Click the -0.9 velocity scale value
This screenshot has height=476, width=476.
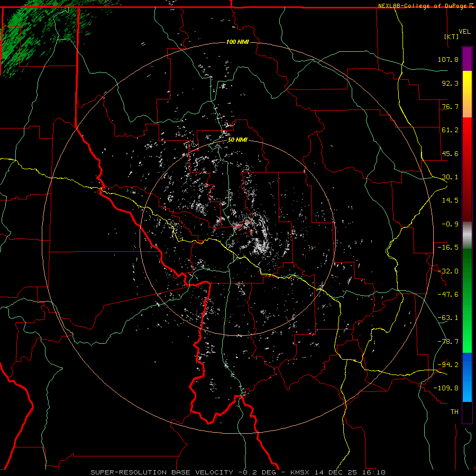(x=450, y=224)
